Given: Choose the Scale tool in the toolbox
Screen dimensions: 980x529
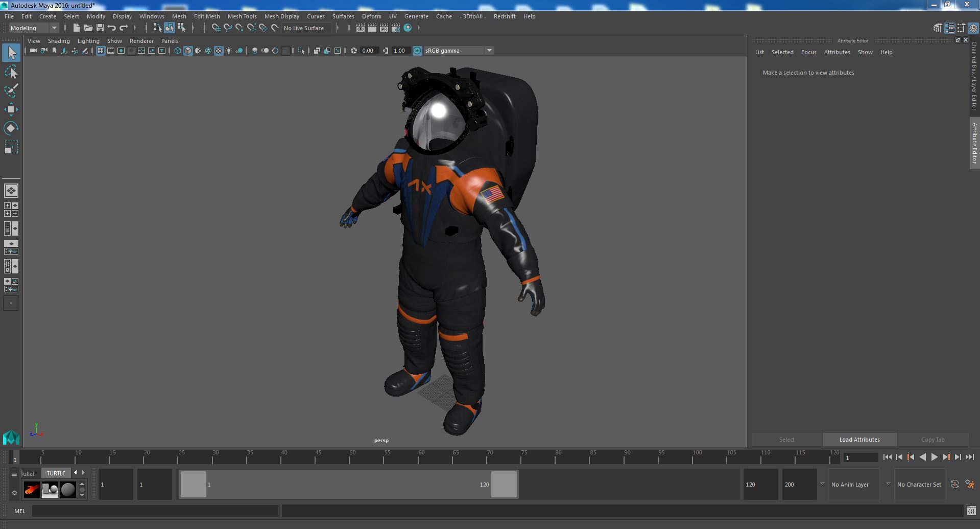Looking at the screenshot, I should point(11,147).
